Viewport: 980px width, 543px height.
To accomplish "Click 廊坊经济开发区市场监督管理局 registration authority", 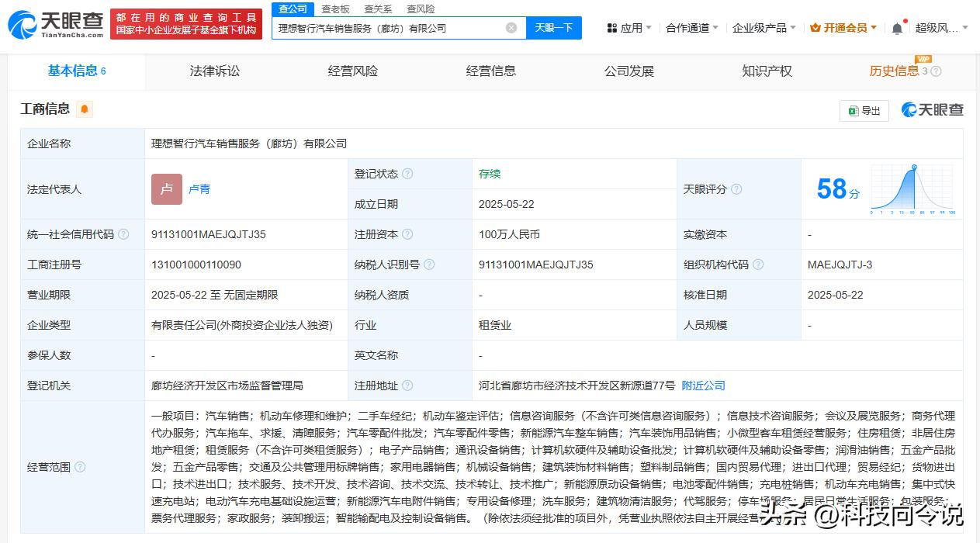I will (227, 386).
